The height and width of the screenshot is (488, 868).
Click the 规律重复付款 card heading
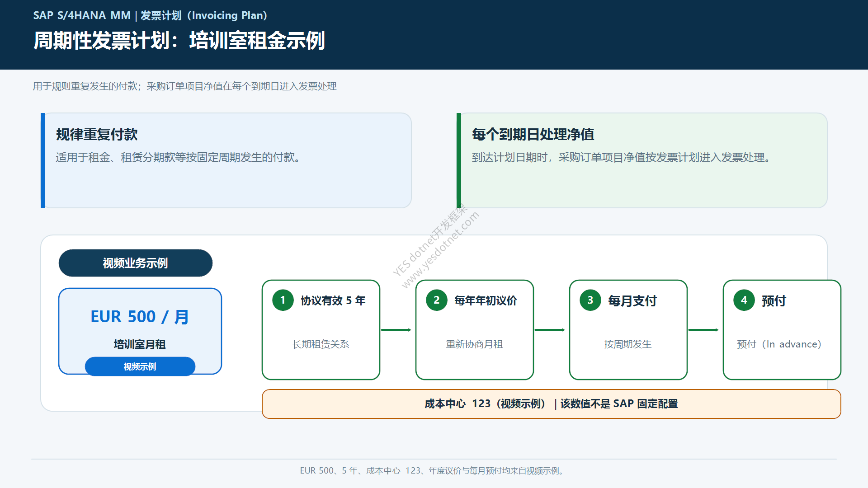[x=97, y=134]
